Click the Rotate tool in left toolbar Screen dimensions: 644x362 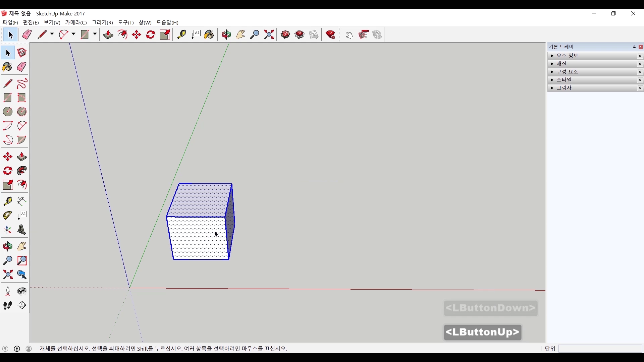7,171
